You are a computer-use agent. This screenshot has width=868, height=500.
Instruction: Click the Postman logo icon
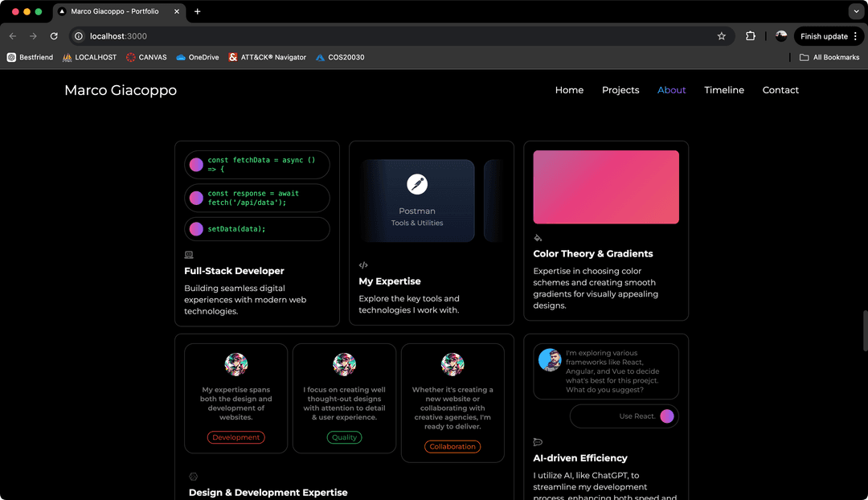pos(417,184)
